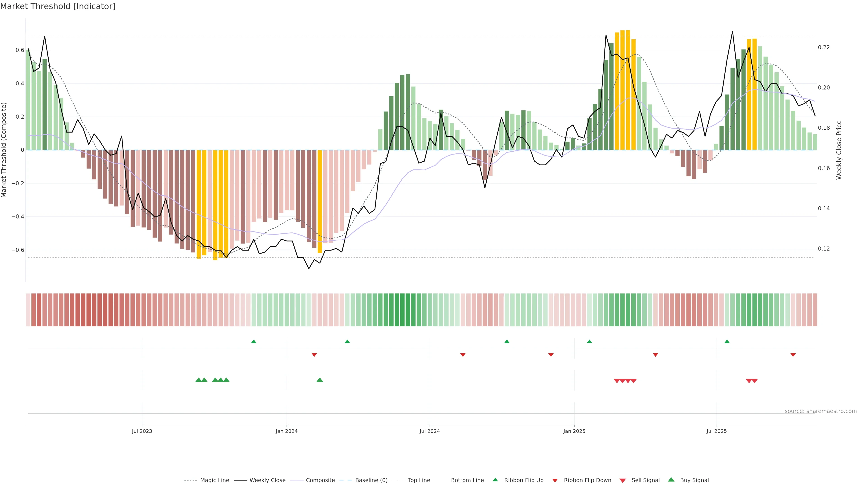The width and height of the screenshot is (868, 488).
Task: Click the Jan 2024 x-axis label
Action: (286, 432)
